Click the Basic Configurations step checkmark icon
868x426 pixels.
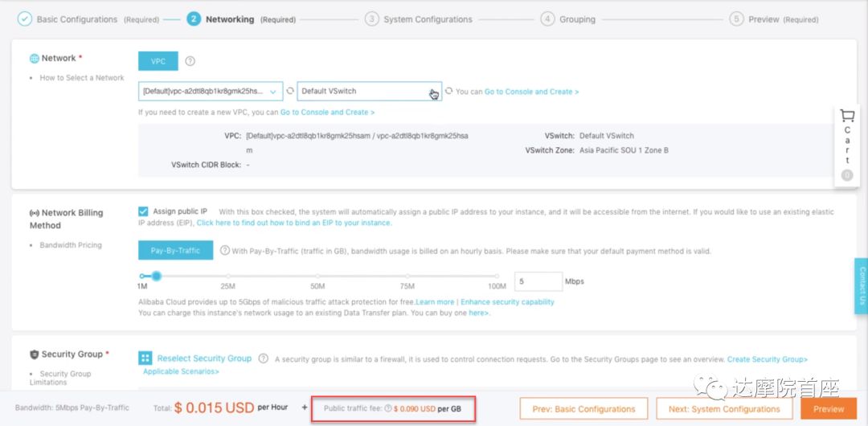point(24,19)
